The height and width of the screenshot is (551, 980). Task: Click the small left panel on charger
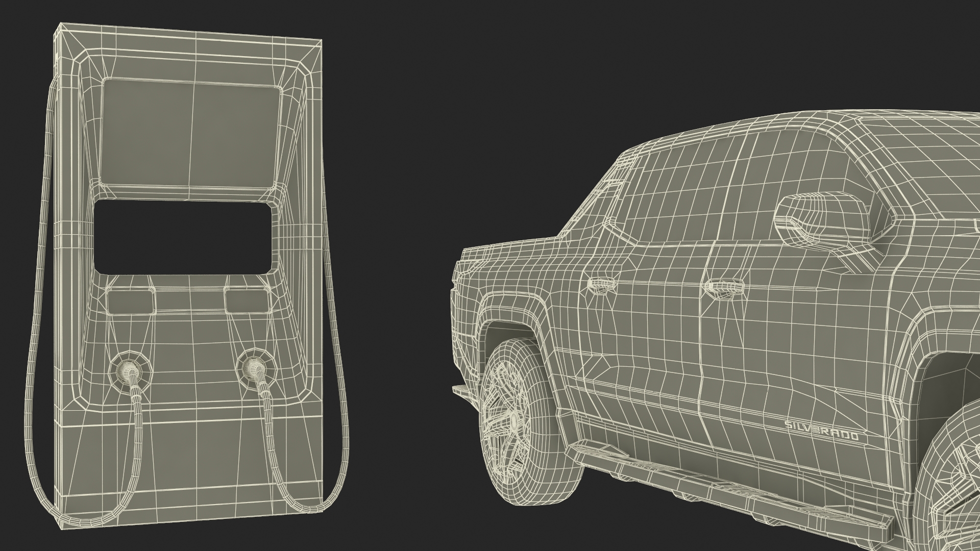131,301
